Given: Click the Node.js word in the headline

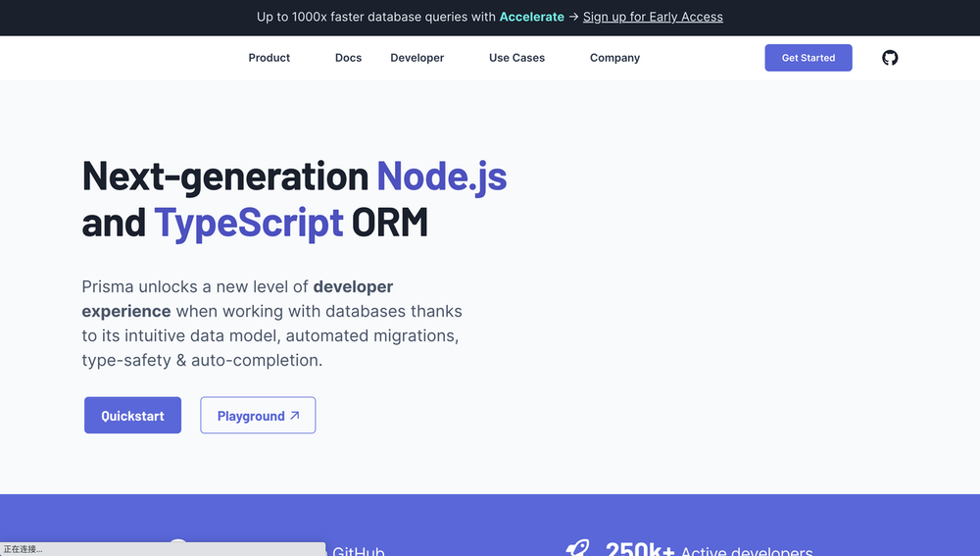Looking at the screenshot, I should click(441, 176).
